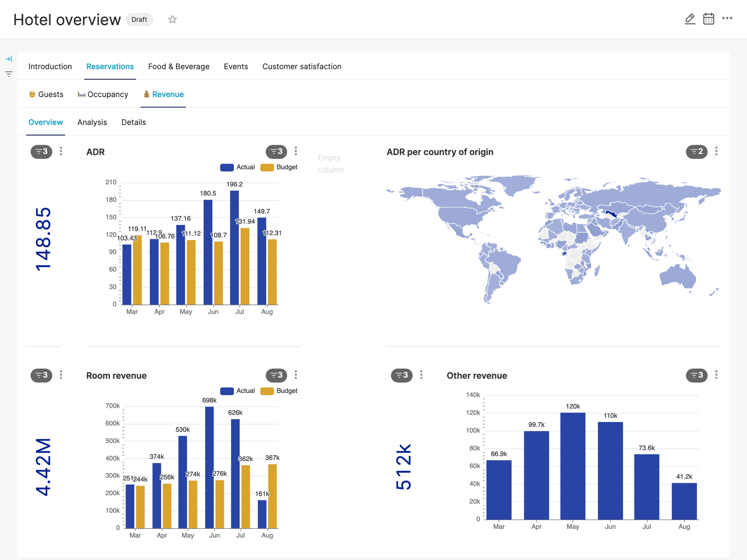Expand the collapsed sidebar arrow icon
747x560 pixels.
pyautogui.click(x=9, y=59)
